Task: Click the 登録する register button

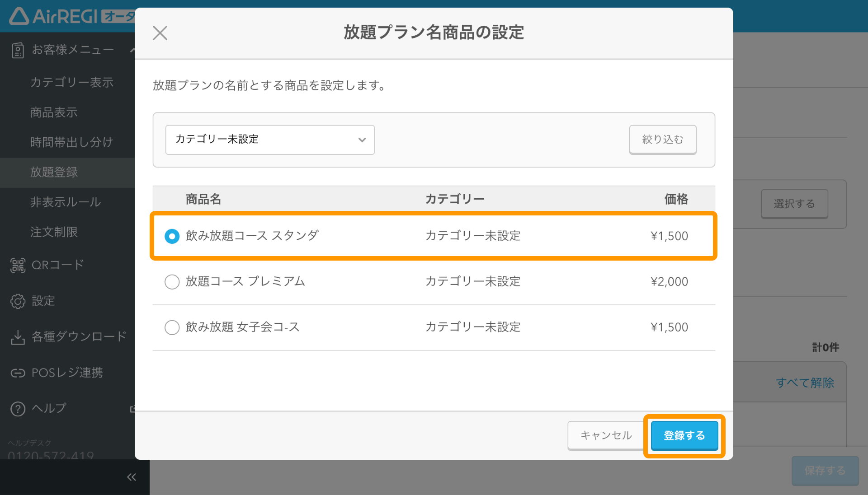Action: (x=684, y=435)
